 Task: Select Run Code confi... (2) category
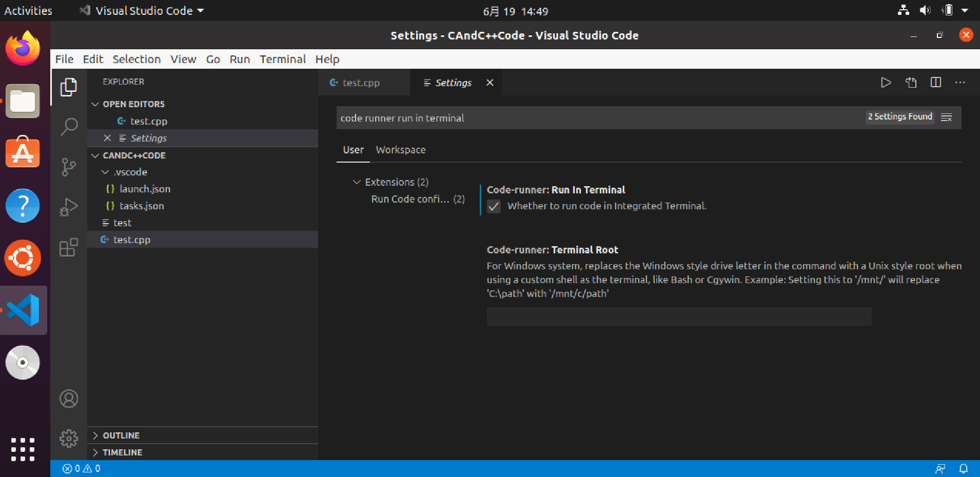click(x=418, y=199)
